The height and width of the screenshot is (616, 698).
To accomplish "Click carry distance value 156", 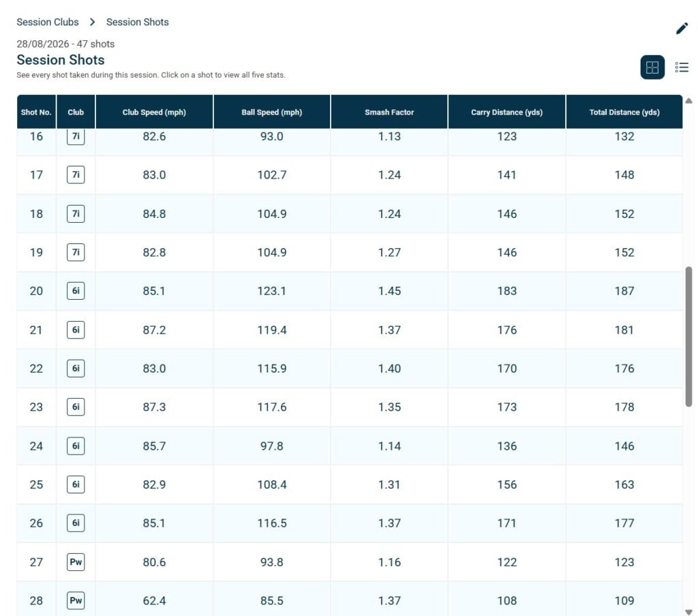I will tap(506, 484).
